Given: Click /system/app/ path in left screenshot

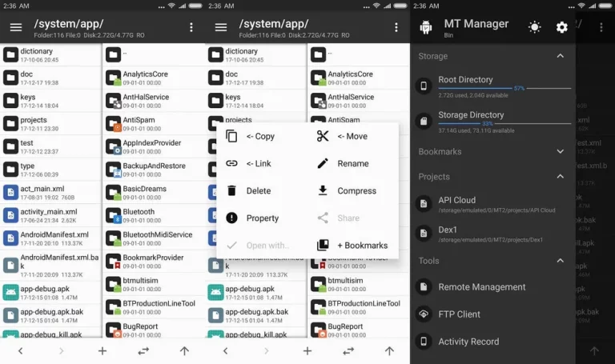Looking at the screenshot, I should pyautogui.click(x=69, y=24).
